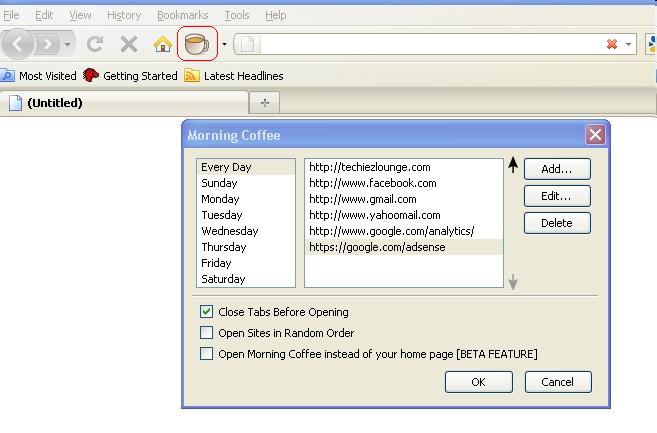Click the Morning Coffee cup toolbar icon
657x433 pixels.
(x=197, y=44)
